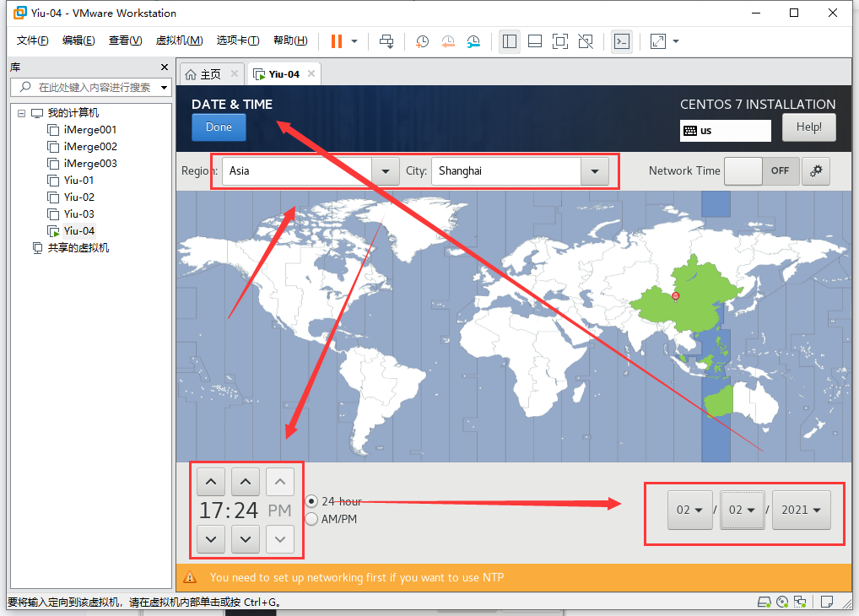Enter full screen mode icon
Image resolution: width=859 pixels, height=616 pixels.
coord(560,41)
